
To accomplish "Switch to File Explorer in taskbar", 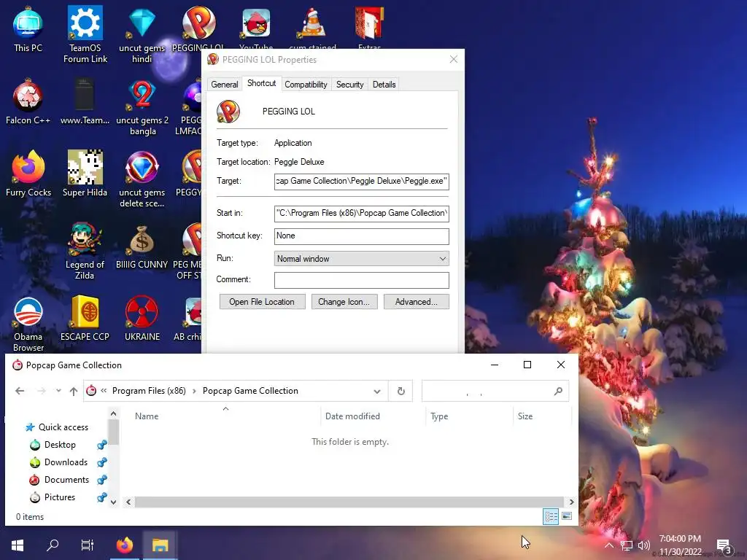I will click(160, 545).
